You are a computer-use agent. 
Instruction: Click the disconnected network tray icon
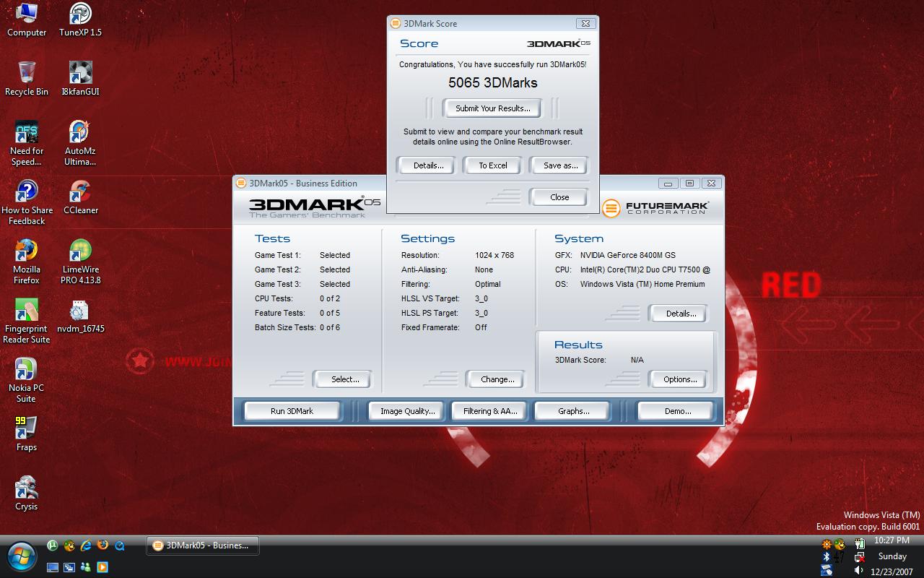(859, 557)
